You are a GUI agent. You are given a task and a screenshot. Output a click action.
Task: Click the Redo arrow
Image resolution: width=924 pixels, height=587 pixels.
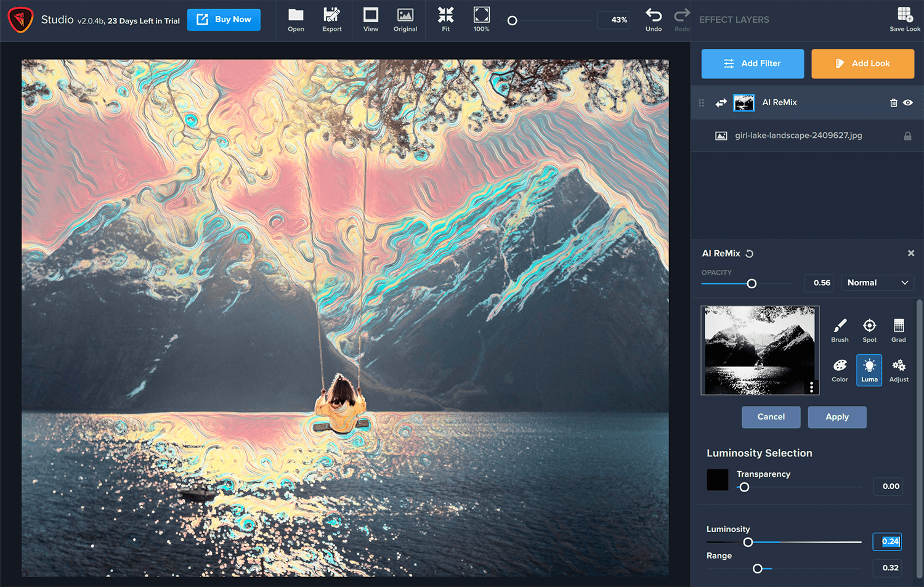coord(682,20)
